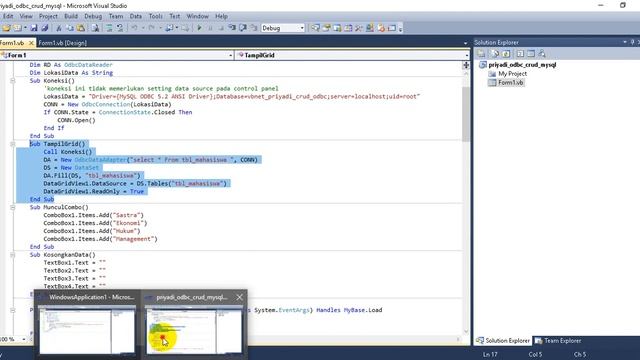Select the Solution Explorer bottom tab

point(503,340)
